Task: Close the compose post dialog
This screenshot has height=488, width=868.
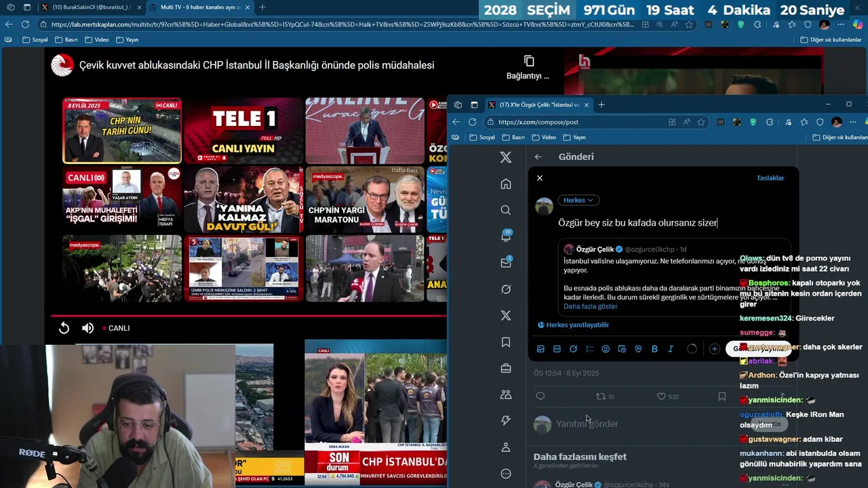Action: tap(540, 178)
